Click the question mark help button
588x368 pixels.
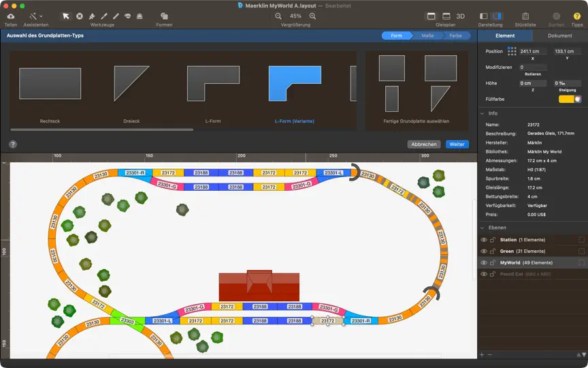tap(13, 144)
